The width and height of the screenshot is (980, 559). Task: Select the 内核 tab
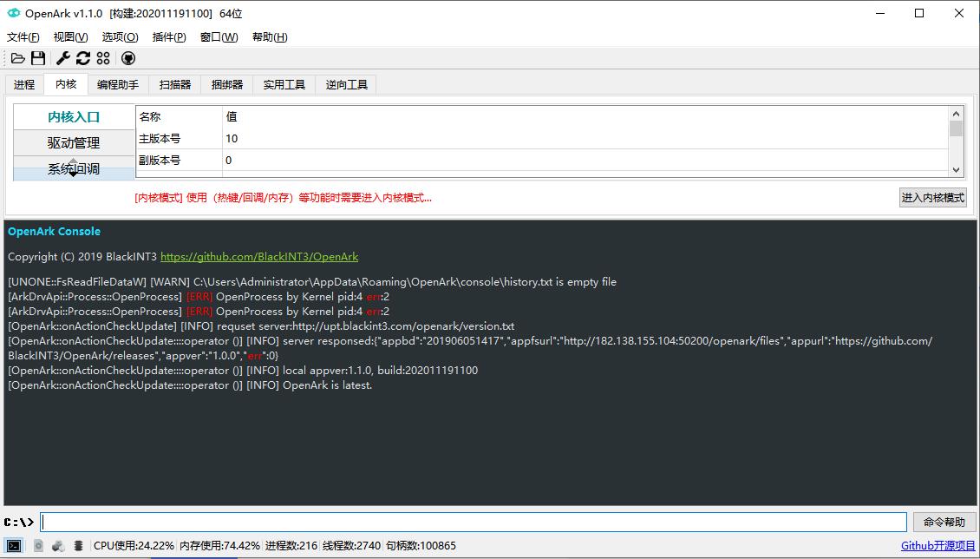click(66, 84)
